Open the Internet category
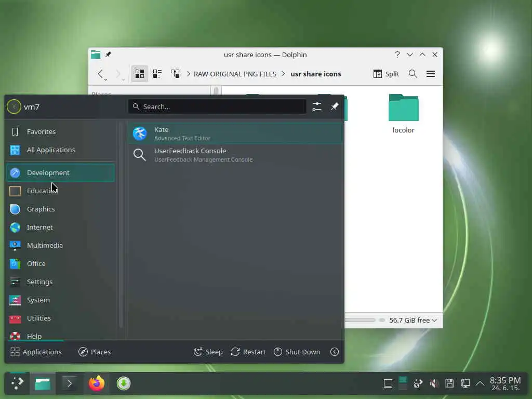 coord(60,228)
